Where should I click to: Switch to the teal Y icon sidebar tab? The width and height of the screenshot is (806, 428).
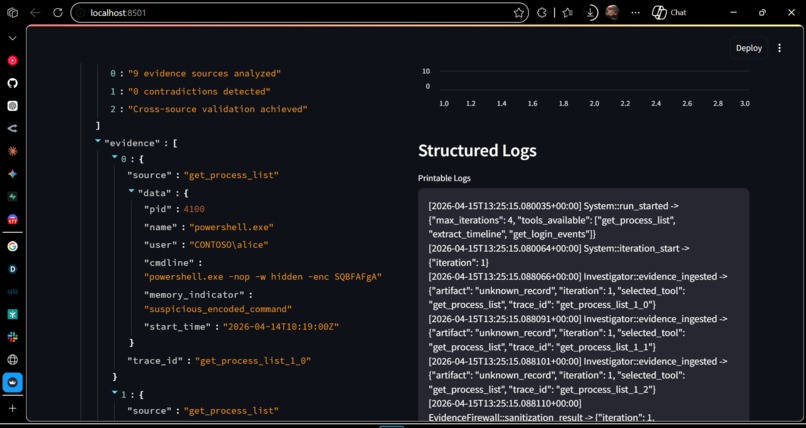point(12,314)
